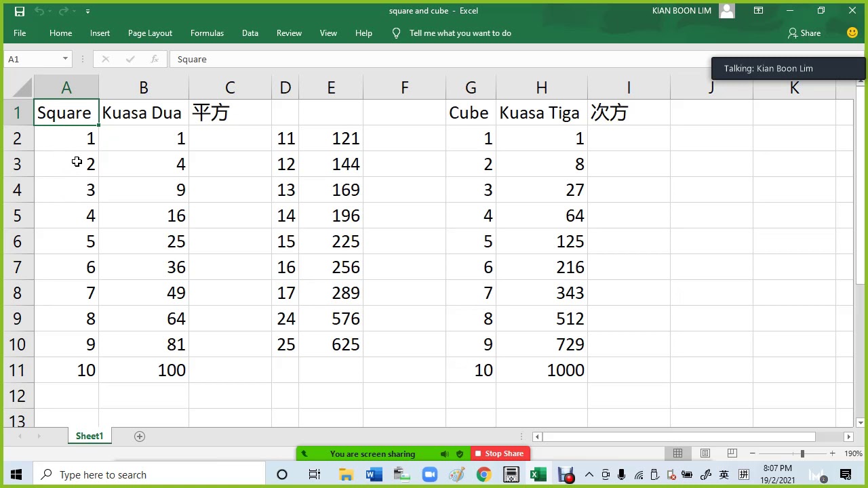Open the Redo history dropdown arrow
Viewport: 868px width, 488px height.
tap(73, 12)
